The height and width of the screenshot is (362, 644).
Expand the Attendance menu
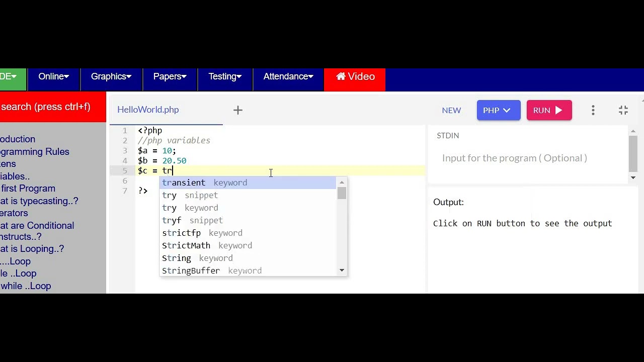[288, 76]
